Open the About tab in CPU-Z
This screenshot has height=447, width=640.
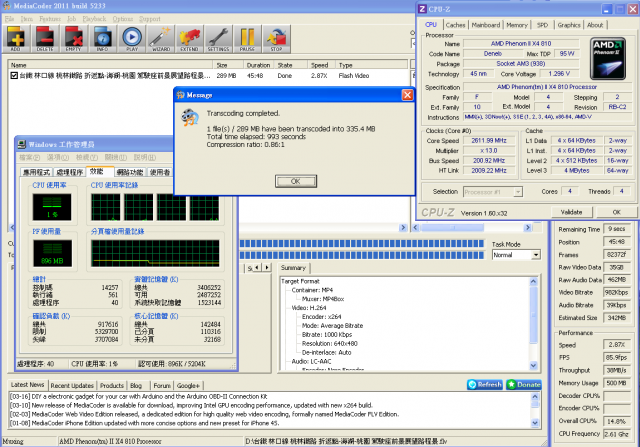click(595, 25)
